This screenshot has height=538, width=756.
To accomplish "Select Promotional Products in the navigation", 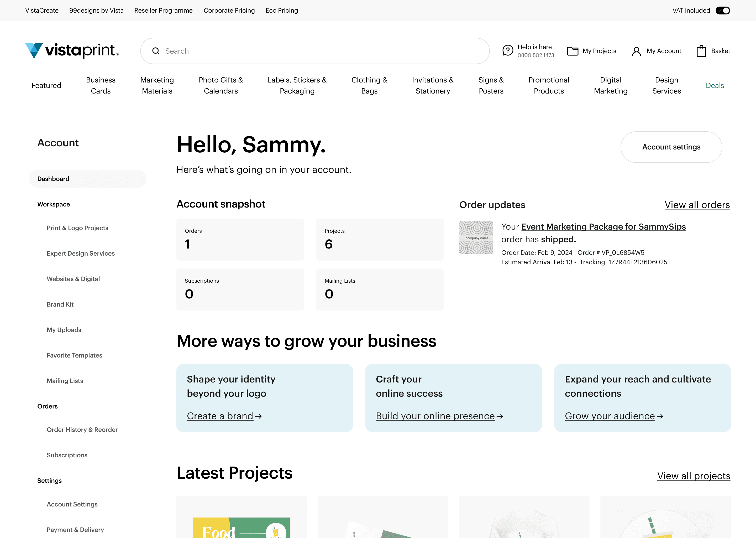I will pos(548,85).
